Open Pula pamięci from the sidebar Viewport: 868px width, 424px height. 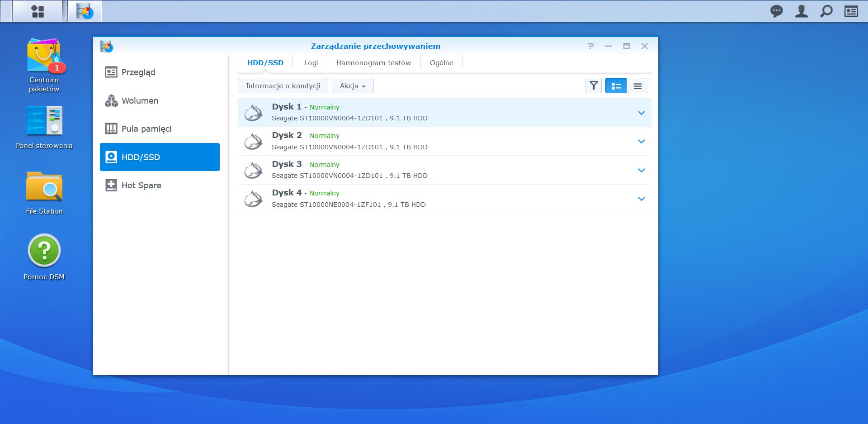coord(111,129)
